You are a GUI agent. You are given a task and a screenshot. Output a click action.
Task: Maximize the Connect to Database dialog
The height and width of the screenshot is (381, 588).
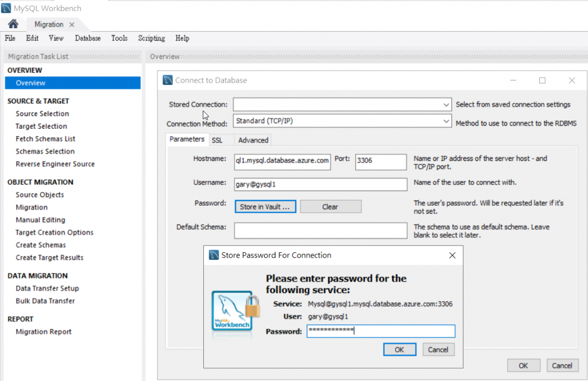(x=542, y=80)
